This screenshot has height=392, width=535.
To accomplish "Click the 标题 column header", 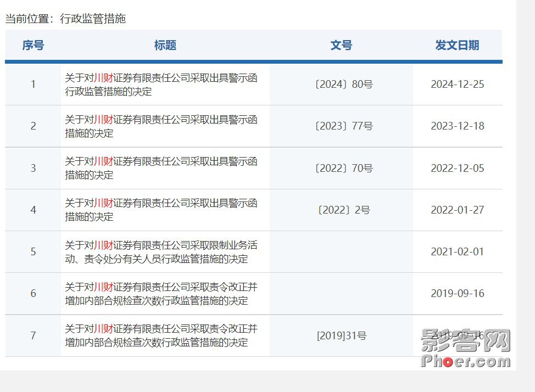I will (x=165, y=45).
